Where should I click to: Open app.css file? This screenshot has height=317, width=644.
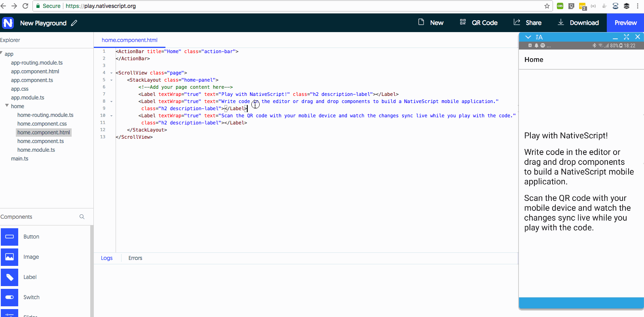[x=20, y=89]
